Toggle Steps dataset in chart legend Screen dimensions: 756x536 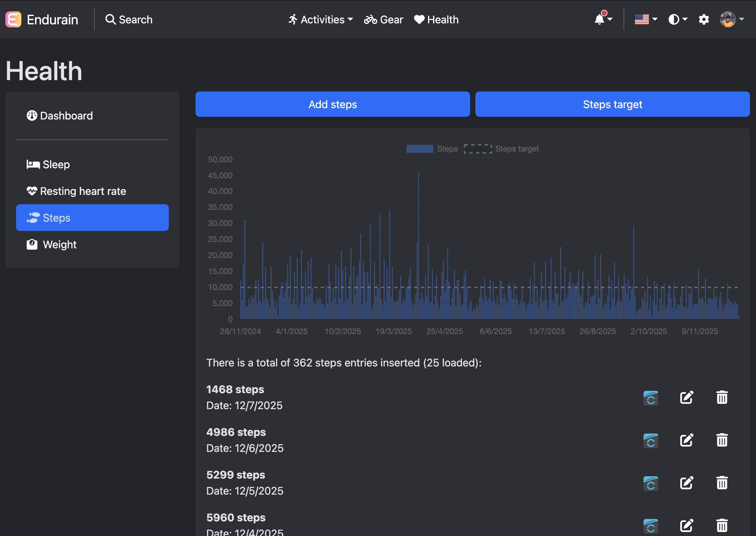point(432,149)
